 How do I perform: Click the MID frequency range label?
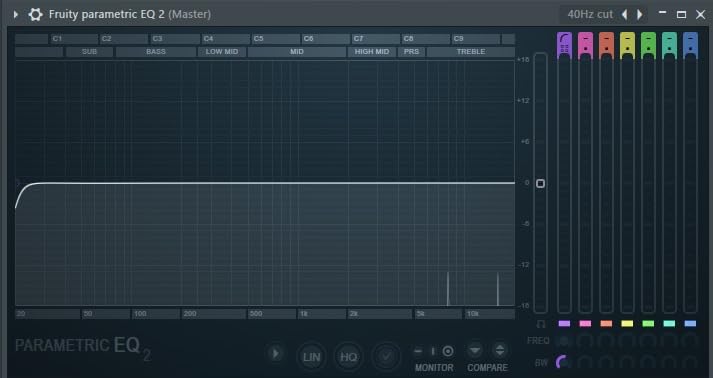pyautogui.click(x=297, y=52)
